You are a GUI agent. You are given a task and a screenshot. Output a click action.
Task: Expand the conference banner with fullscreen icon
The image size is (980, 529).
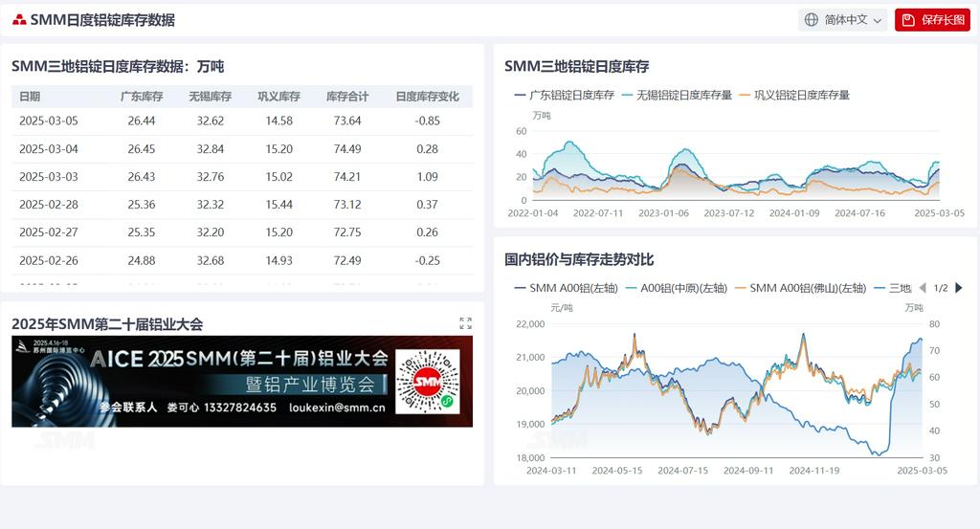466,323
